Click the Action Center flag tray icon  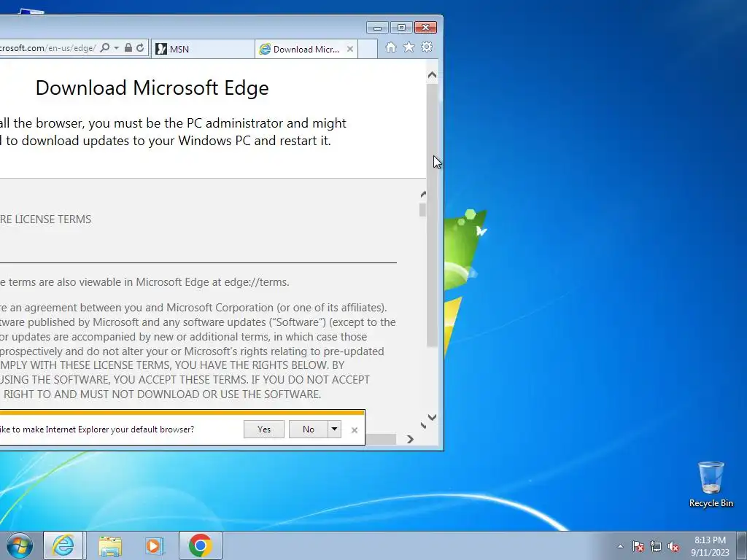coord(638,546)
